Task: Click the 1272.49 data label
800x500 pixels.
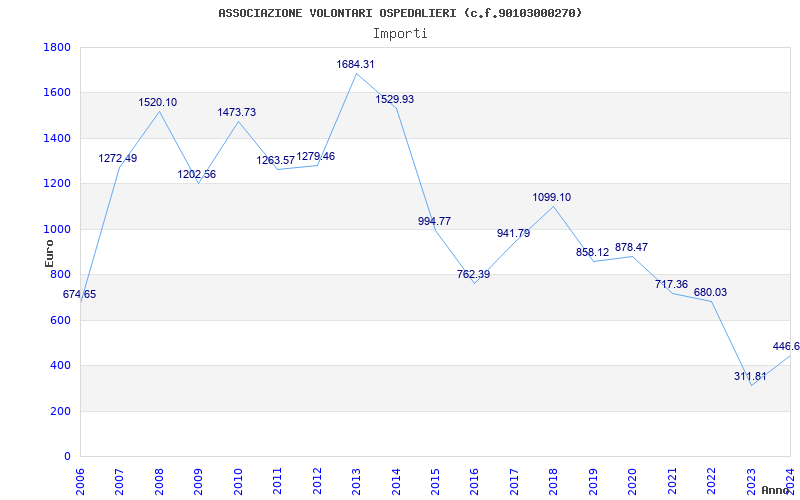Action: click(118, 159)
